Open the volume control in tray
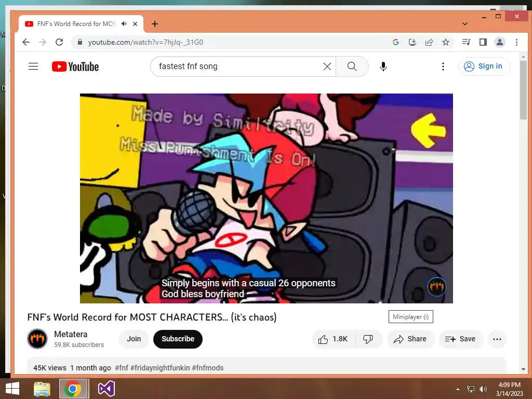The width and height of the screenshot is (532, 399). point(483,389)
